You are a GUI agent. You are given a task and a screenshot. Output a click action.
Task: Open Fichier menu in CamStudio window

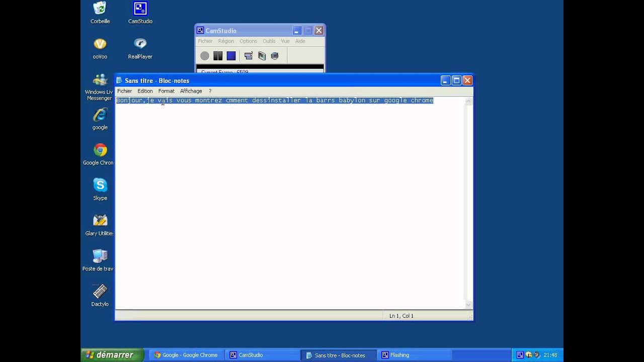pyautogui.click(x=205, y=41)
